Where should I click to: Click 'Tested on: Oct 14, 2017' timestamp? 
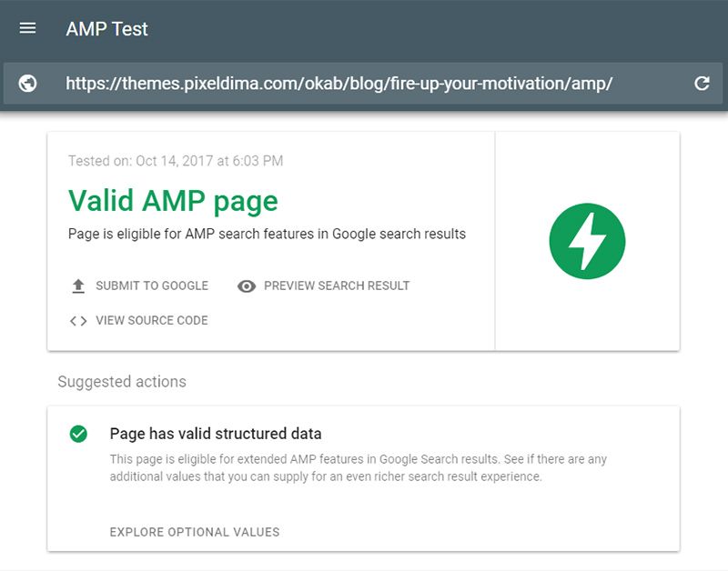pyautogui.click(x=176, y=161)
